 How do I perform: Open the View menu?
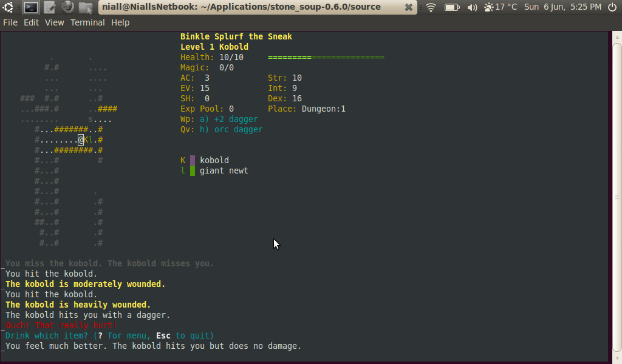tap(54, 22)
